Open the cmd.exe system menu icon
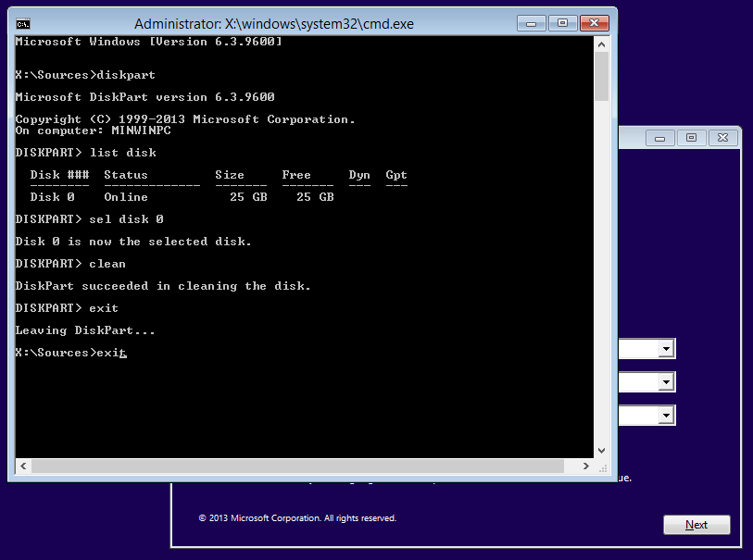Screen dimensions: 753x560 [23, 23]
